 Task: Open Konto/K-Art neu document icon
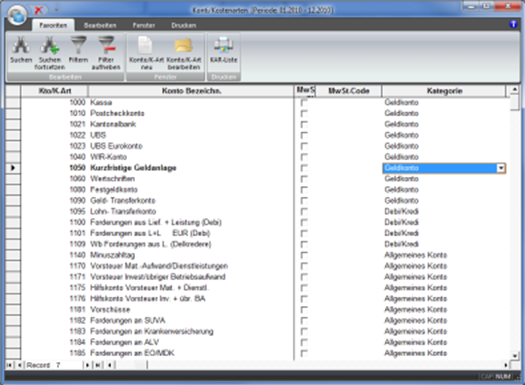pos(146,45)
